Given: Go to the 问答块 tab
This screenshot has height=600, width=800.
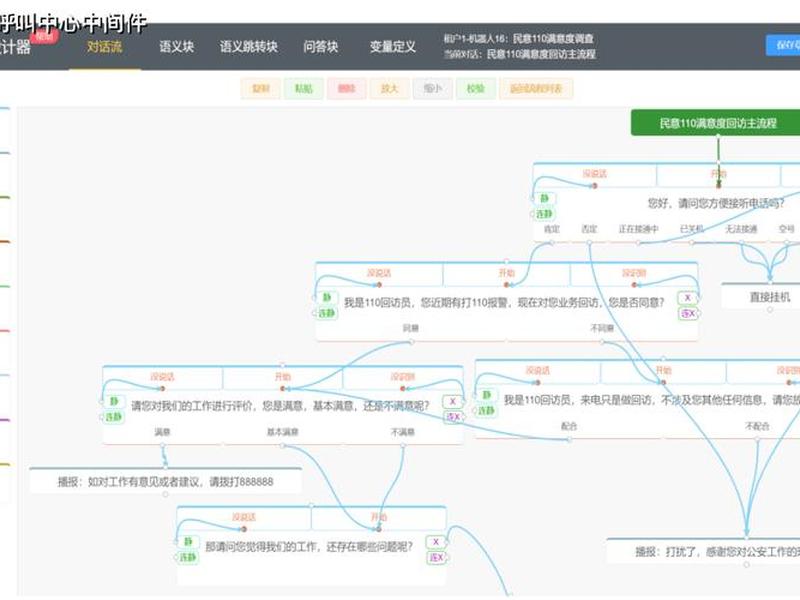Looking at the screenshot, I should click(x=320, y=47).
